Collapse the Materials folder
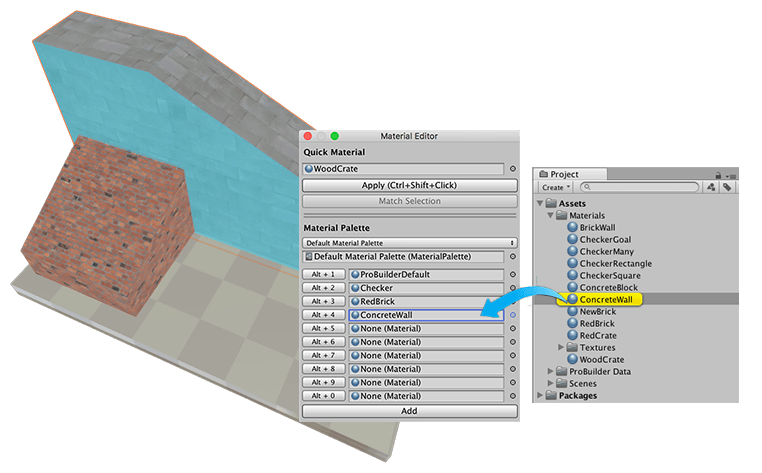 pos(550,215)
